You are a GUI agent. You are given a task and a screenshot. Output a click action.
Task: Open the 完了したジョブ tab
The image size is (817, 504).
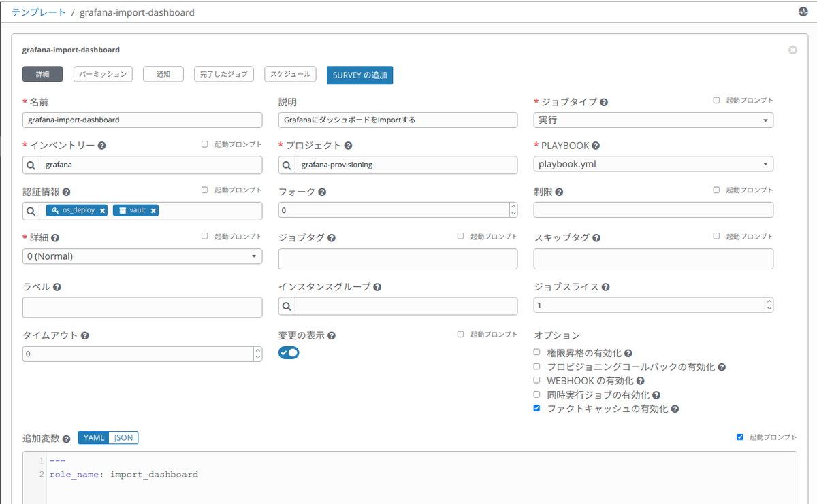tap(224, 74)
